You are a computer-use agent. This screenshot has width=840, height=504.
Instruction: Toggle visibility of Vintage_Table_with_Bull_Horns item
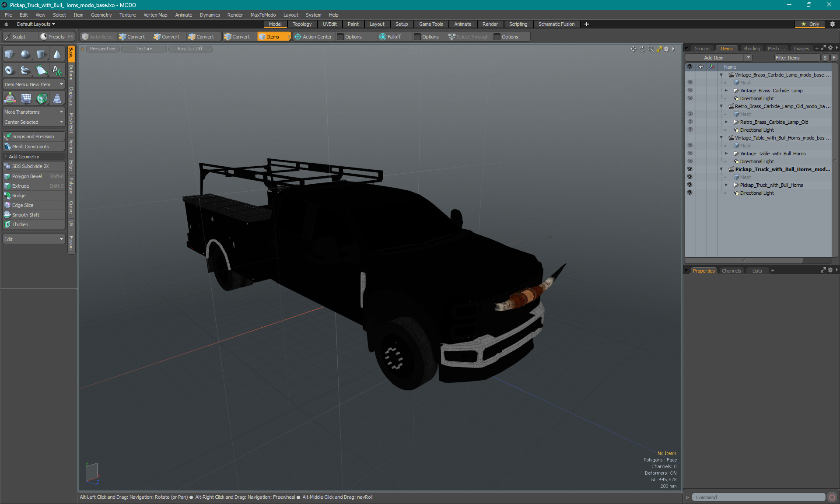click(690, 154)
